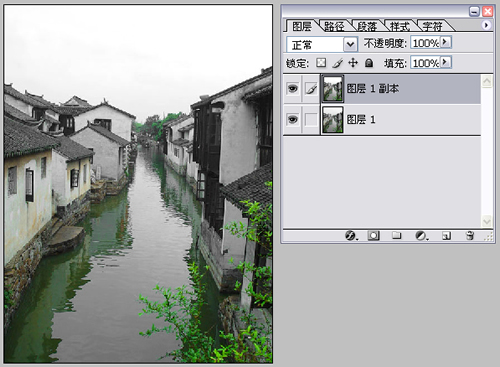Add a layer mask
This screenshot has height=367, width=500.
coord(373,236)
